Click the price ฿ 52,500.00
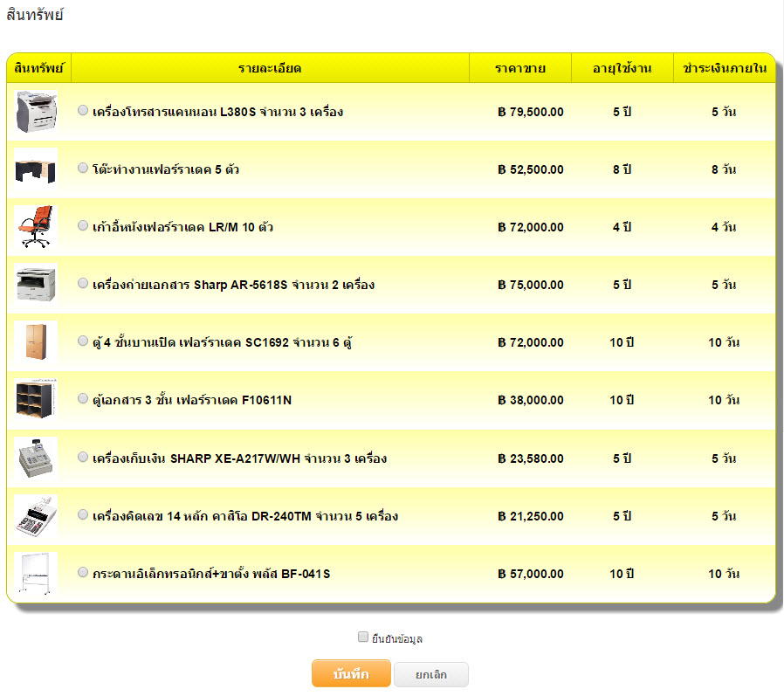Image resolution: width=784 pixels, height=696 pixels. [531, 169]
